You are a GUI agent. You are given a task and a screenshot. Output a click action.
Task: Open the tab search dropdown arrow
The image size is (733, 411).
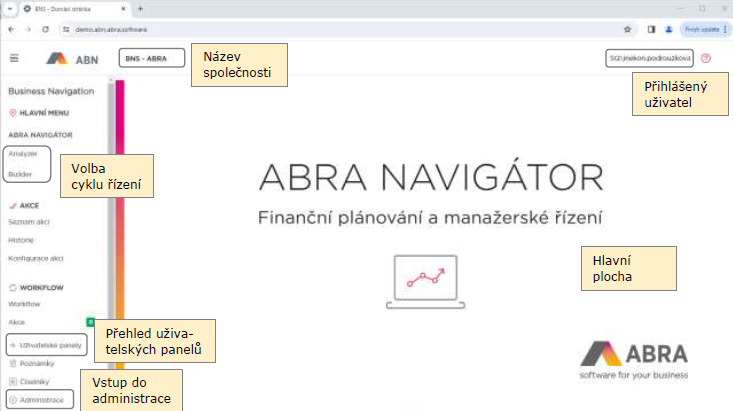9,9
